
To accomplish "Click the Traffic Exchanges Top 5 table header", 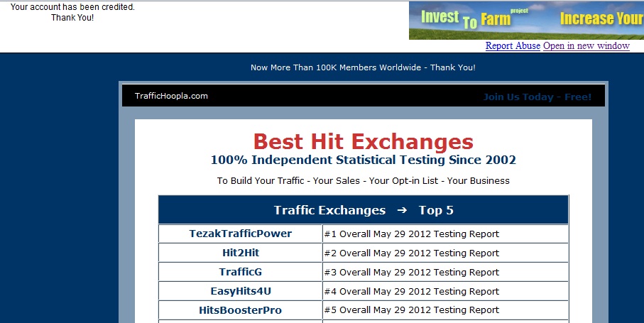I will [x=364, y=210].
